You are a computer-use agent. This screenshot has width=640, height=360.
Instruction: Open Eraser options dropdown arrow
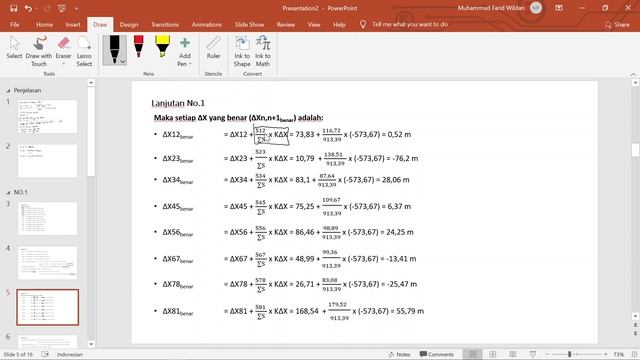pos(63,64)
